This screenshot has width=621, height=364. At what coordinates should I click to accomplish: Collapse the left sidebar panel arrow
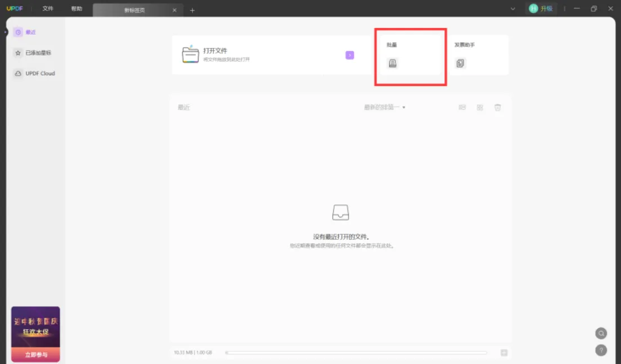tap(6, 32)
